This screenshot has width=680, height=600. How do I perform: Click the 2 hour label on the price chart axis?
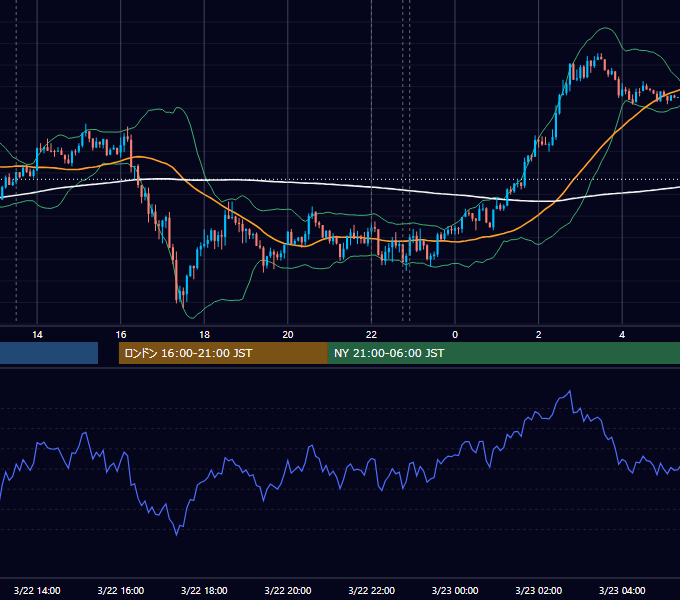[x=539, y=335]
